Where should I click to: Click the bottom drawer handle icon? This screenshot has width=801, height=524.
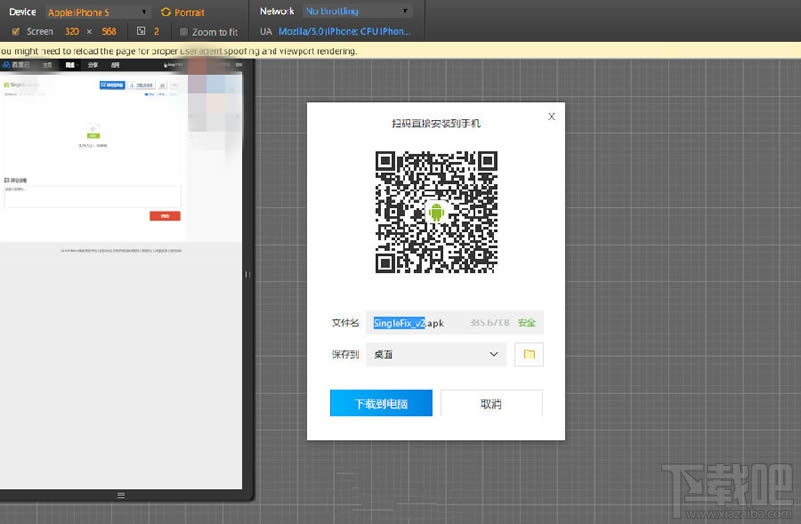coord(121,494)
